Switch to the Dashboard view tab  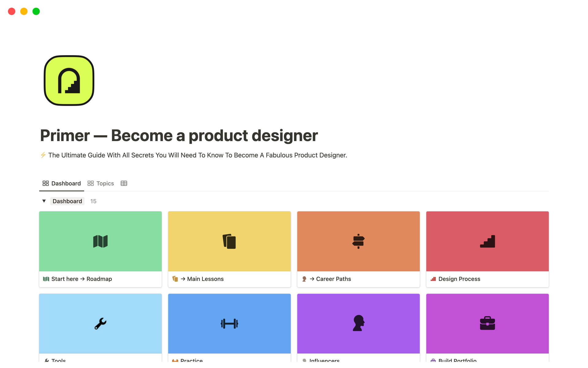(x=62, y=183)
